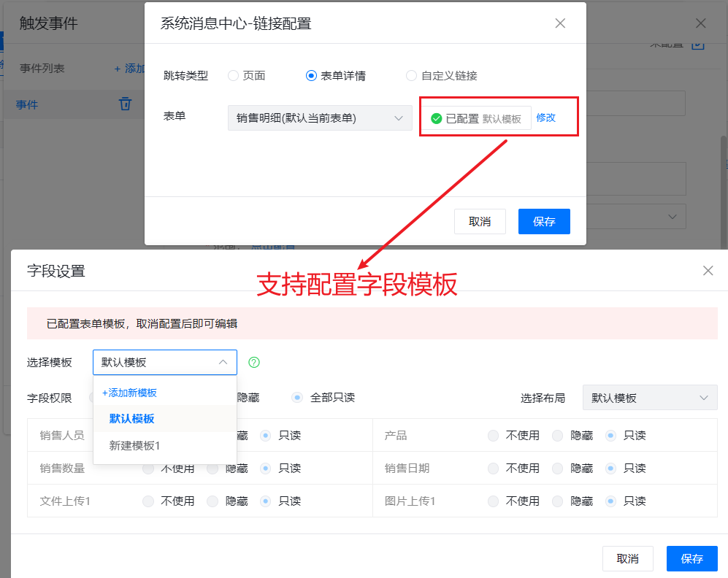The width and height of the screenshot is (728, 578).
Task: Click the green help icon beside the template selector
Action: 254,362
